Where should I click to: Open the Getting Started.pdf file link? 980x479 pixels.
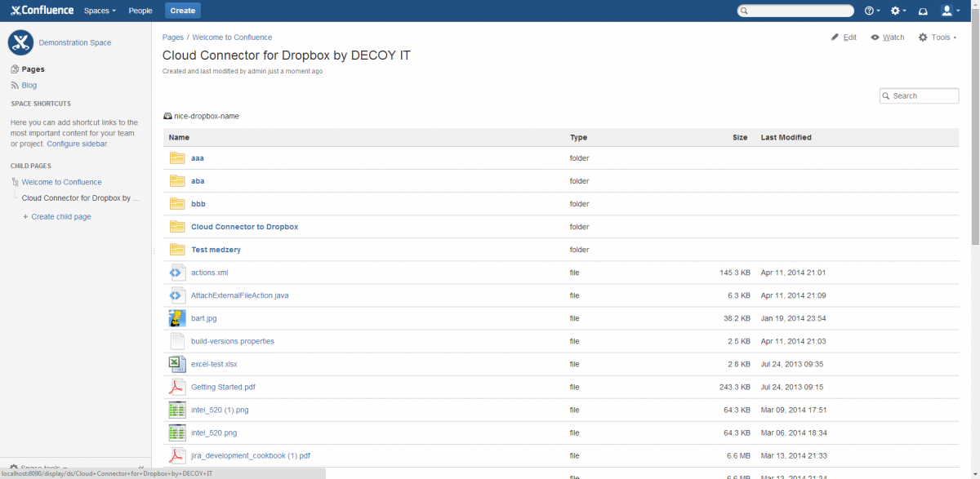pos(223,387)
